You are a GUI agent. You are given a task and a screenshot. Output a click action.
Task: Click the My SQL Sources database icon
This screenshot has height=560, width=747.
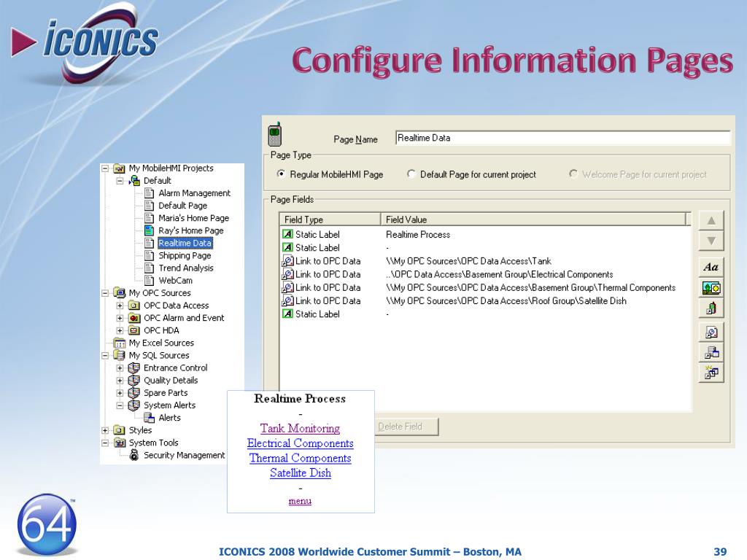(119, 355)
